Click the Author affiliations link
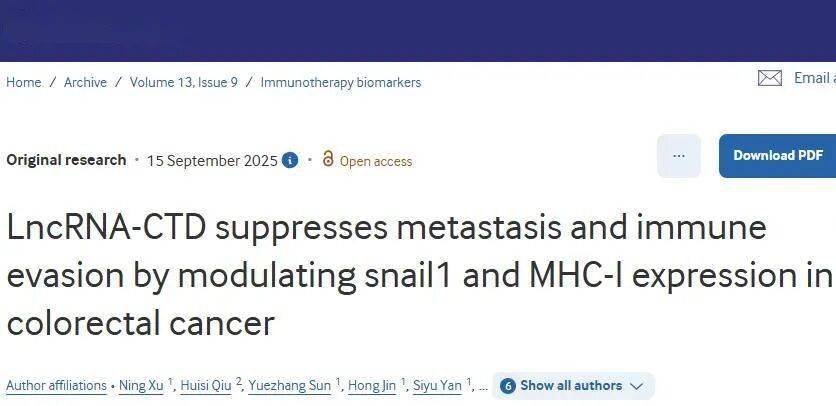Image resolution: width=836 pixels, height=406 pixels. [56, 386]
